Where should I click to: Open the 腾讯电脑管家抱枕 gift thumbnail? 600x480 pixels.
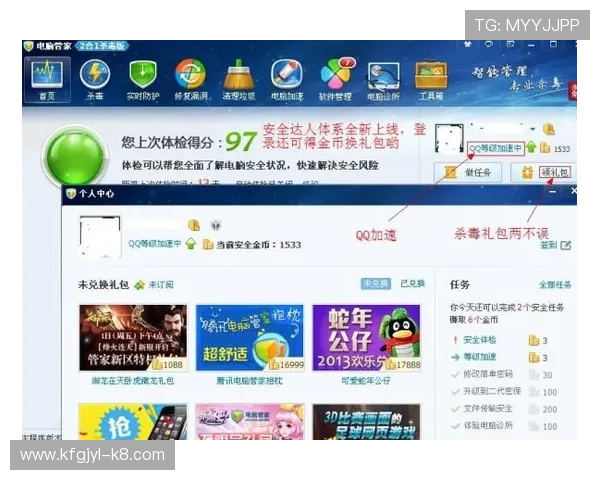coord(250,338)
